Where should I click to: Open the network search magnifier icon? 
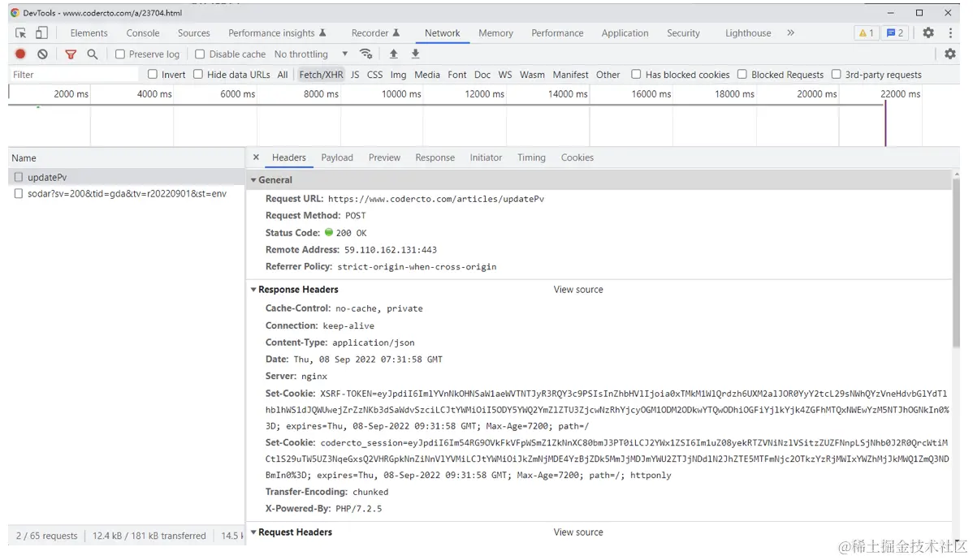coord(93,54)
